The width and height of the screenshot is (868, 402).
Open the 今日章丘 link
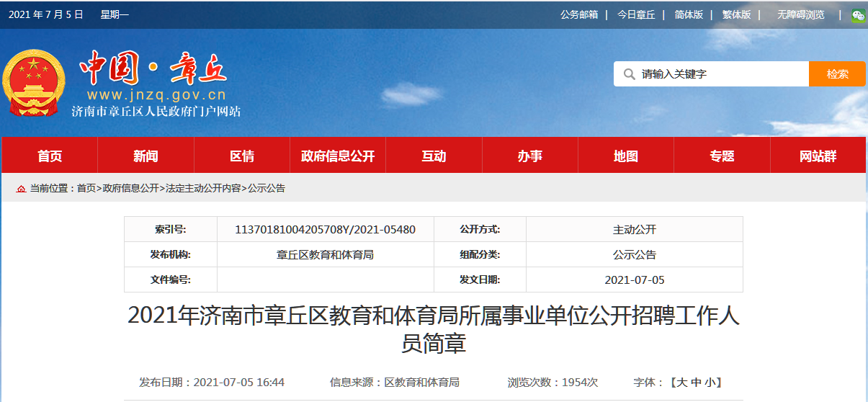click(636, 14)
